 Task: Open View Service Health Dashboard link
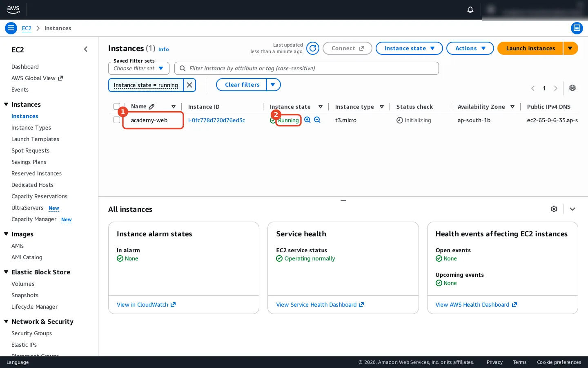(320, 305)
